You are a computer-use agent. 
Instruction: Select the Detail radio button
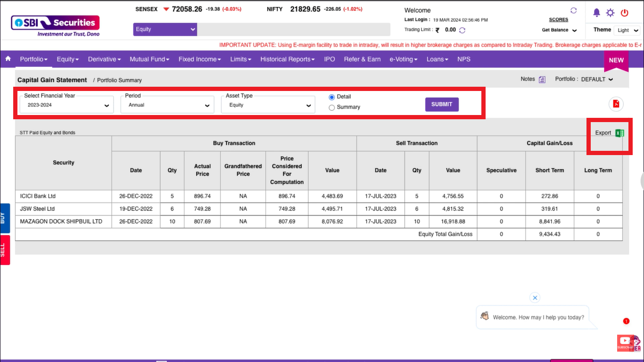331,97
